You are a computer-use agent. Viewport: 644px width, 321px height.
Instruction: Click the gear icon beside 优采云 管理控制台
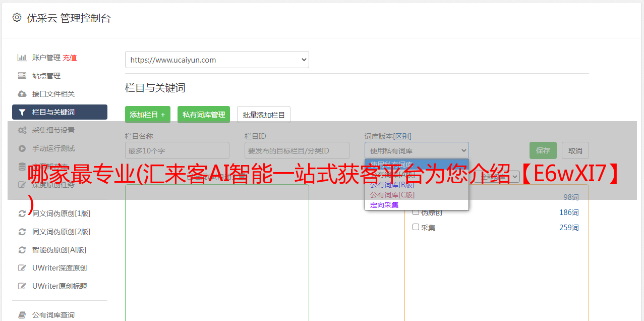point(17,18)
